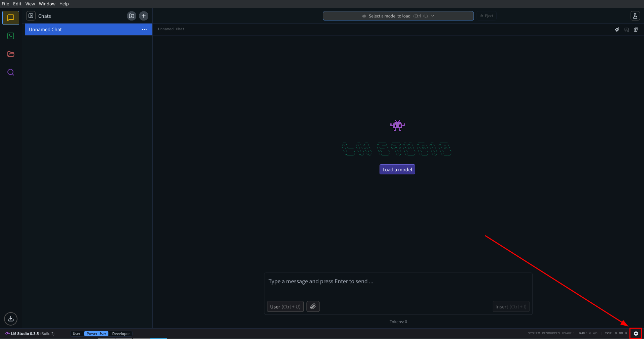Click the settings gear in the status bar
644x339 pixels.
click(x=636, y=333)
